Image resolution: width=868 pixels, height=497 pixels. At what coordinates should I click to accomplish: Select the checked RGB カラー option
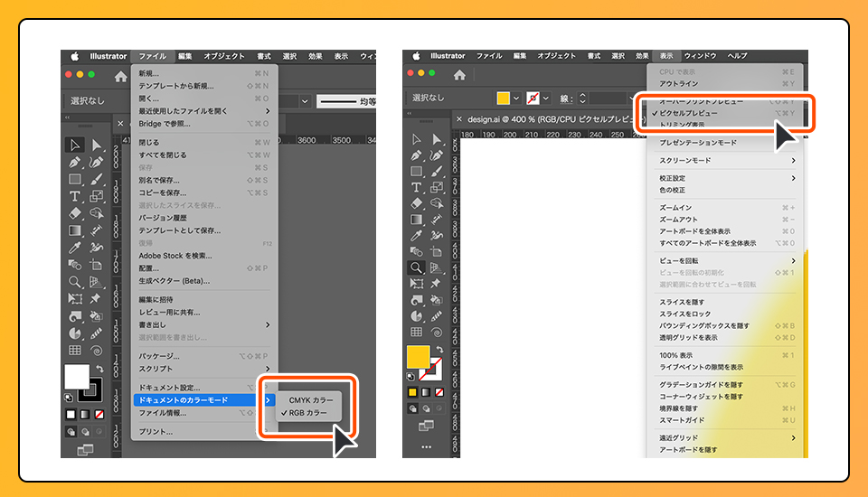coord(307,413)
